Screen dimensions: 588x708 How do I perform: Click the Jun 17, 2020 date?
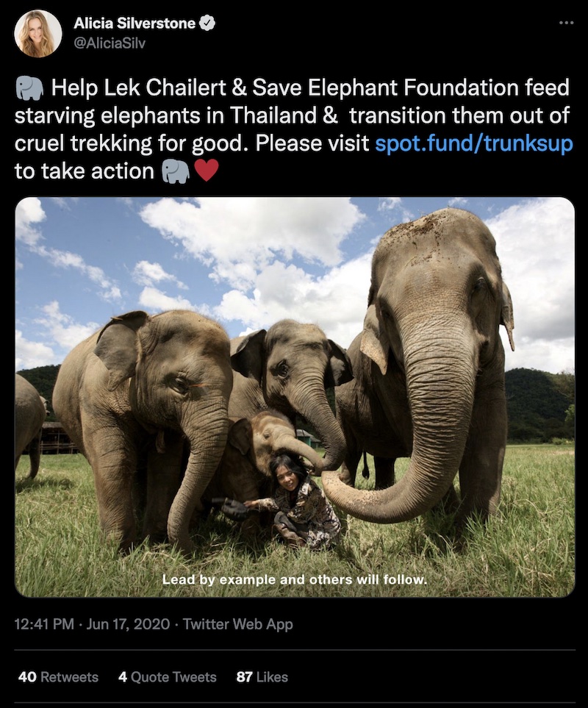128,624
